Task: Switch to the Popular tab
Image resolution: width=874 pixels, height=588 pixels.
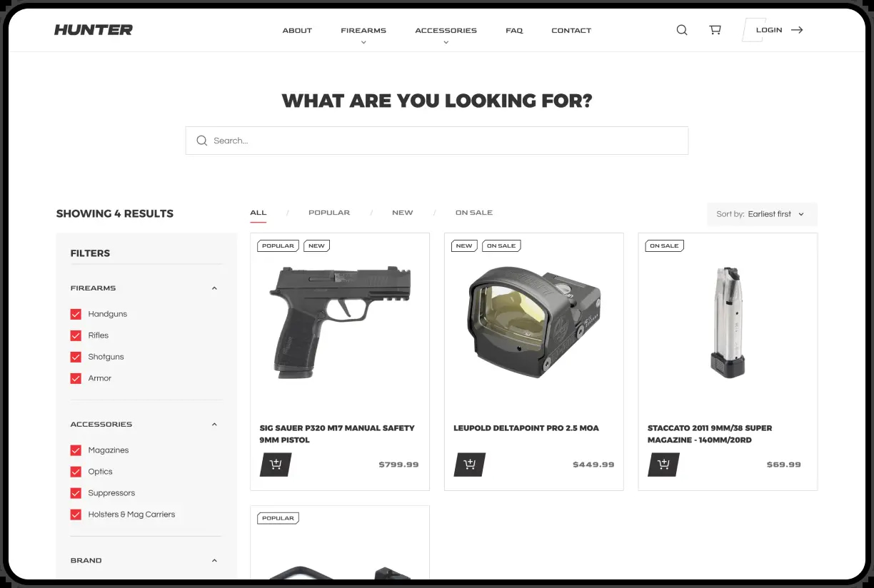Action: 329,213
